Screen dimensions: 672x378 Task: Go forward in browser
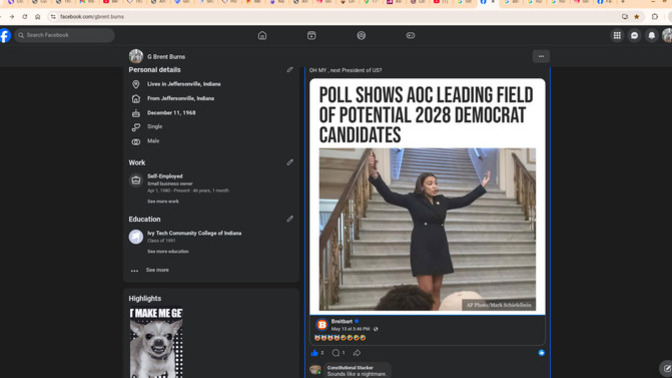(x=12, y=17)
